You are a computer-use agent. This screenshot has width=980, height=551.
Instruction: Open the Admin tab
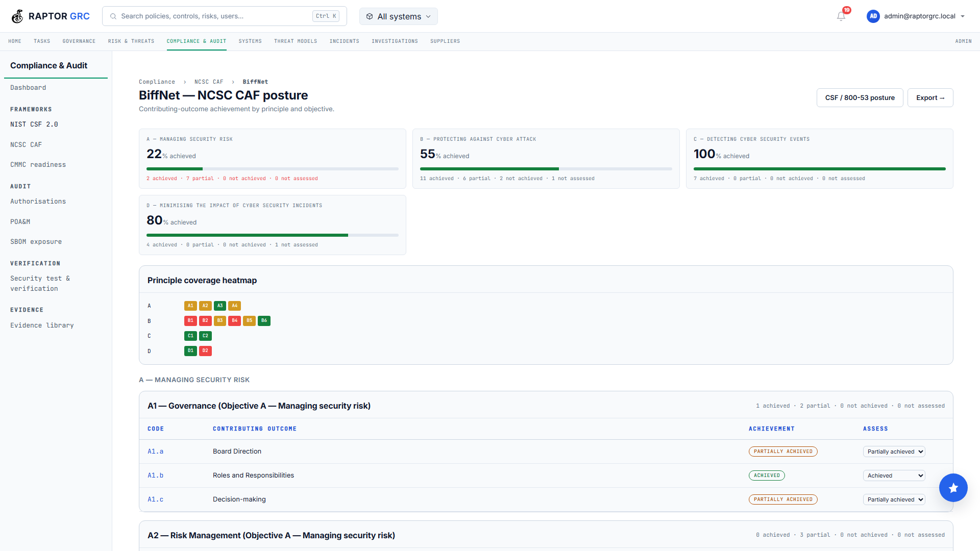coord(964,41)
